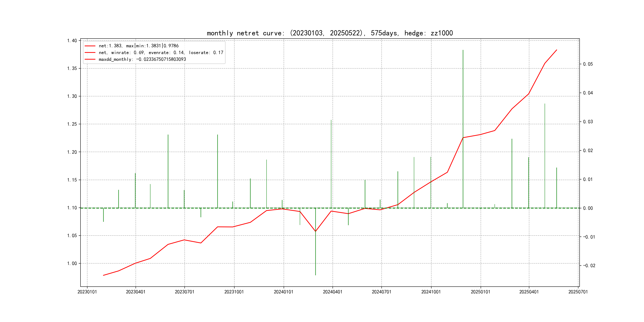Viewport: 644px width, 322px height.
Task: Click the chart title text
Action: (330, 33)
